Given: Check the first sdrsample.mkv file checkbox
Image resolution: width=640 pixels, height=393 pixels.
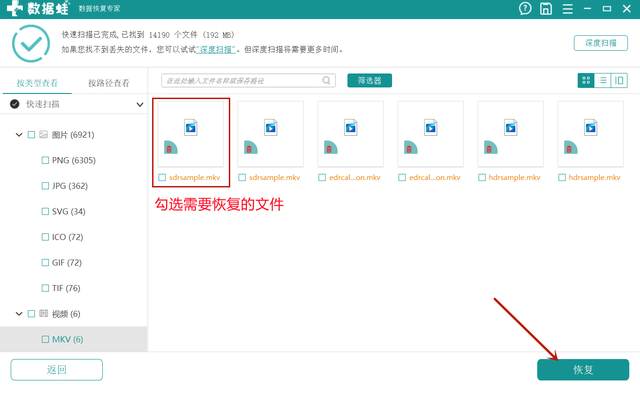Looking at the screenshot, I should coord(162,178).
